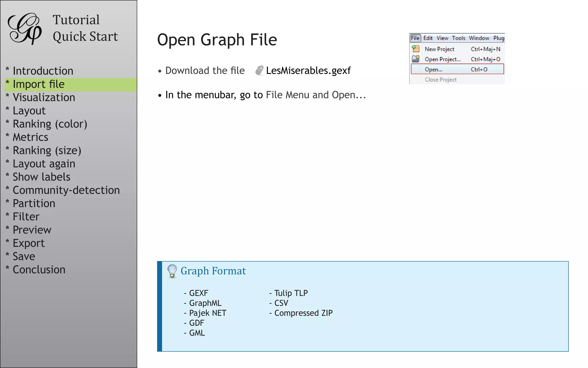Click the Open Project folder icon
The height and width of the screenshot is (368, 588).
tap(415, 59)
